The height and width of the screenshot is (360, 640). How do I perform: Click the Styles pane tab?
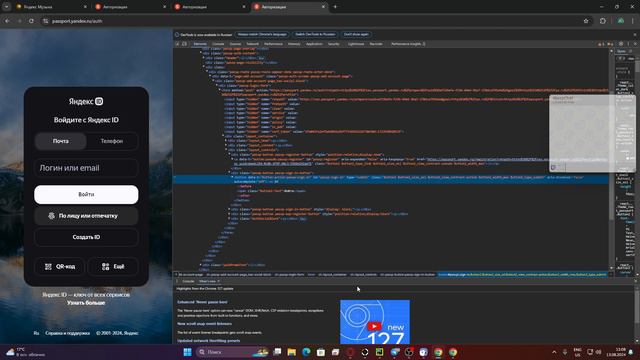tap(621, 51)
